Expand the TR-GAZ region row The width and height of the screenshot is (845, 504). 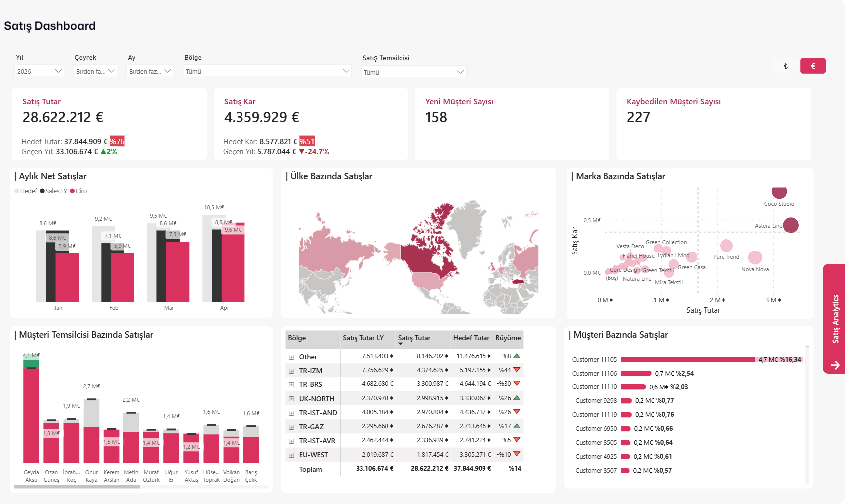click(291, 427)
